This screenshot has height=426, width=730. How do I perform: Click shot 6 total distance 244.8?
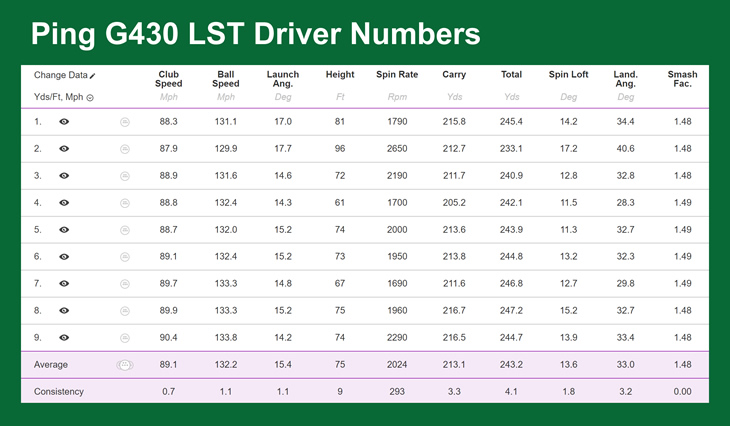coord(511,257)
